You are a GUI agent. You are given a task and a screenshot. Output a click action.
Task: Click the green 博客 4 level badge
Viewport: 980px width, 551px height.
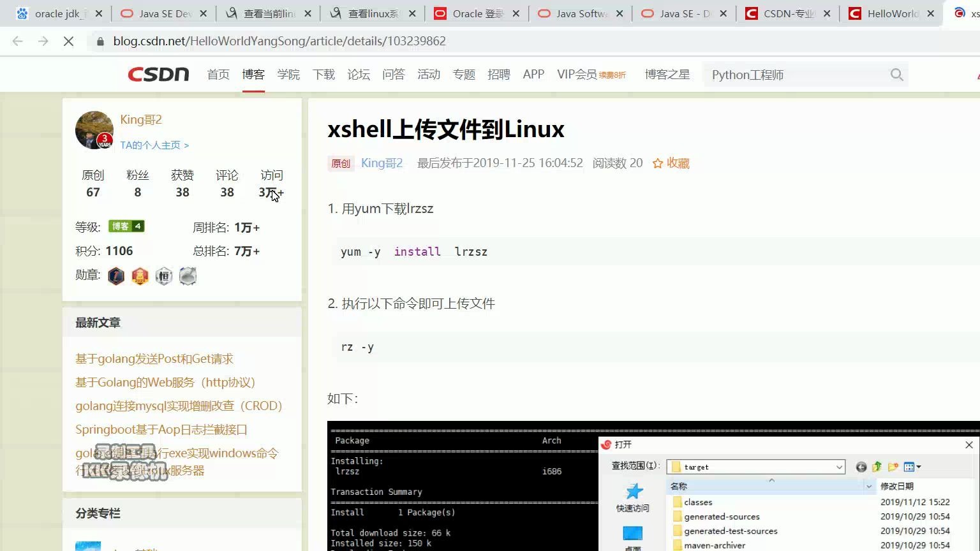126,226
